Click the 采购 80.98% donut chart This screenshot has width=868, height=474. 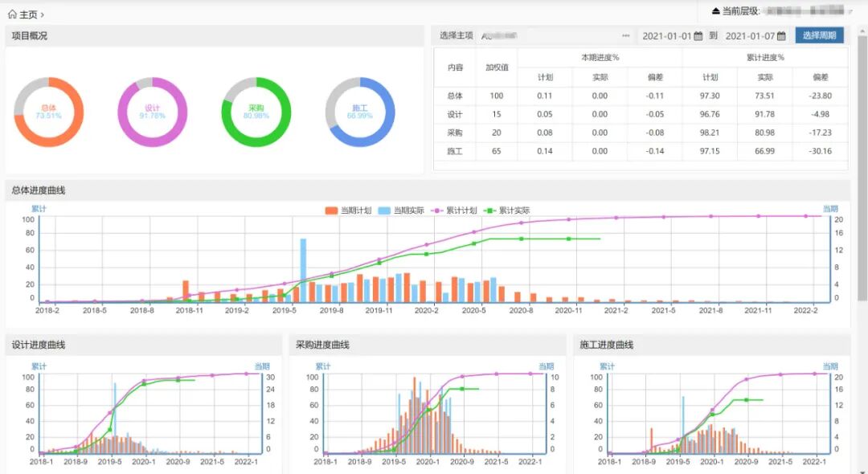[x=256, y=112]
